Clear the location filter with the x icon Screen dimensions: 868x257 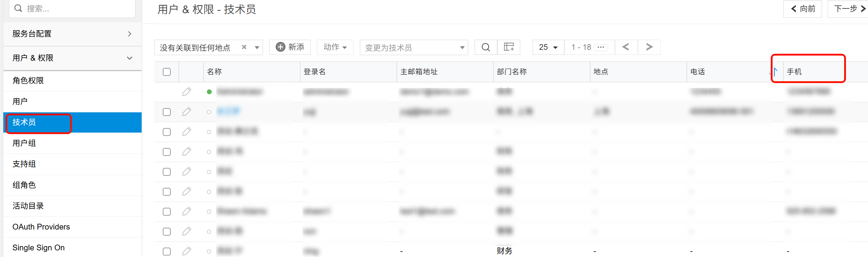tap(244, 47)
